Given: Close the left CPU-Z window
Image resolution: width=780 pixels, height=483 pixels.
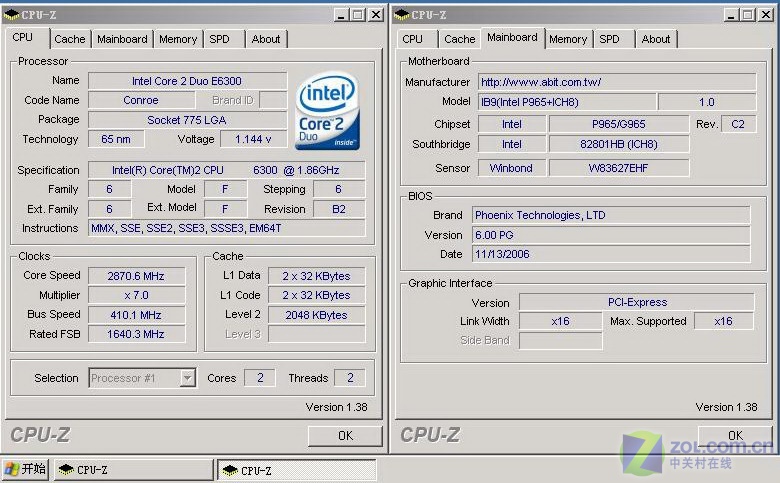Looking at the screenshot, I should click(x=376, y=15).
